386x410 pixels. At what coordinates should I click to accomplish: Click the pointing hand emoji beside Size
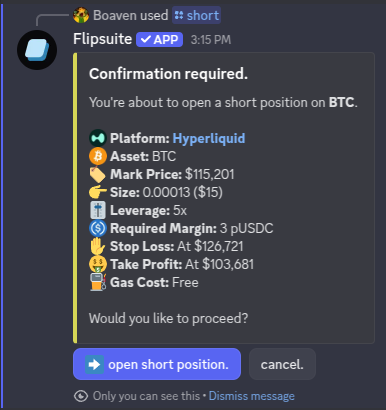[98, 192]
